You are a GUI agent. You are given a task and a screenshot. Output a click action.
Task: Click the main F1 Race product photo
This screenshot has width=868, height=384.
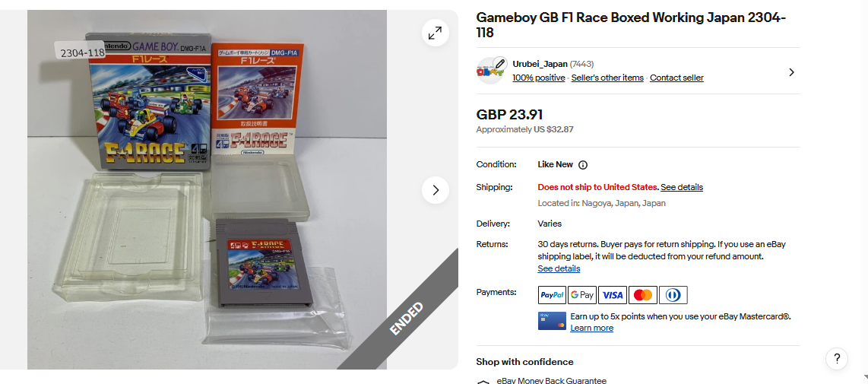[207, 189]
